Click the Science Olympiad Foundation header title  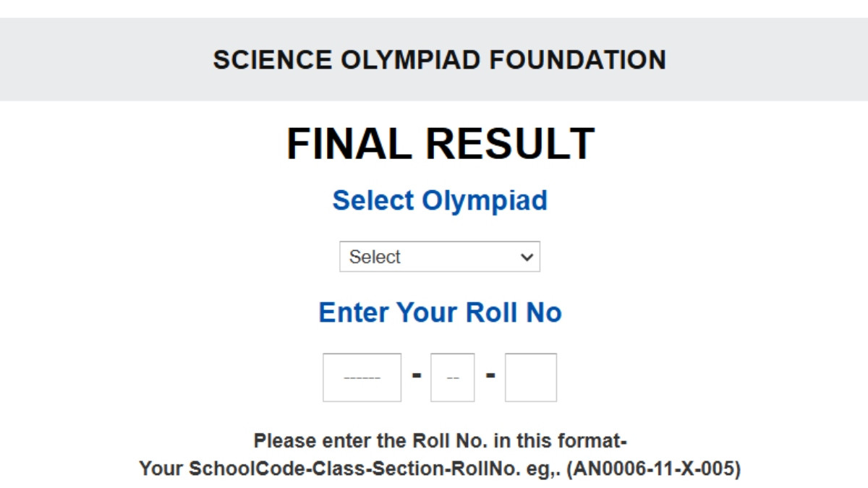click(x=439, y=59)
